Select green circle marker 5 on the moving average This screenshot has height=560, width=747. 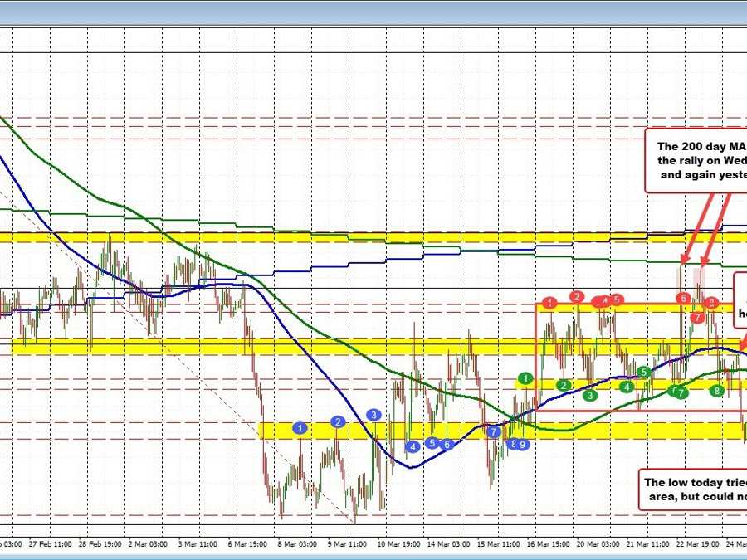click(x=643, y=372)
